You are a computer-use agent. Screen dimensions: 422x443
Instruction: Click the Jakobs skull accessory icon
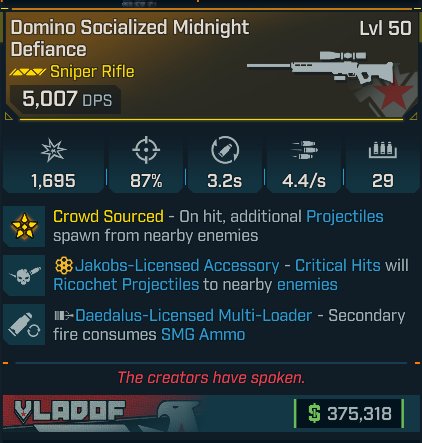pyautogui.click(x=25, y=275)
